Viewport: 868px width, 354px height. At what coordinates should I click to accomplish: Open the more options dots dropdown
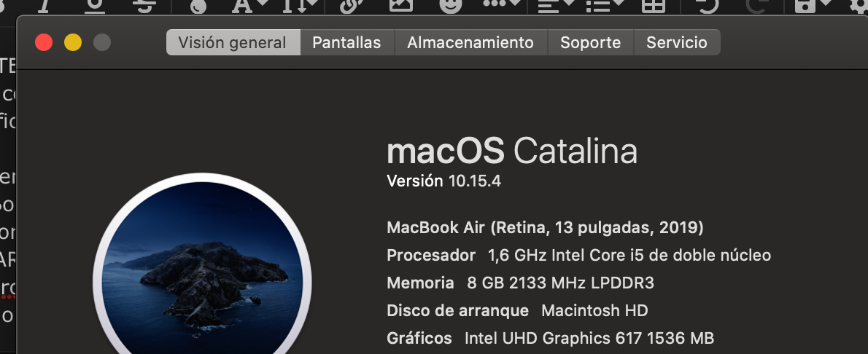click(x=502, y=4)
